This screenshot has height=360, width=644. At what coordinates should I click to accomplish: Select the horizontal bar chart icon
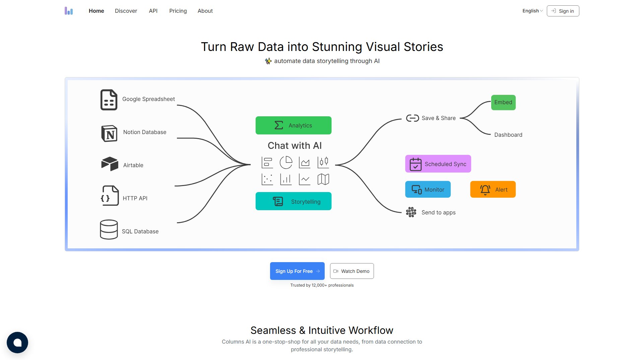point(267,162)
